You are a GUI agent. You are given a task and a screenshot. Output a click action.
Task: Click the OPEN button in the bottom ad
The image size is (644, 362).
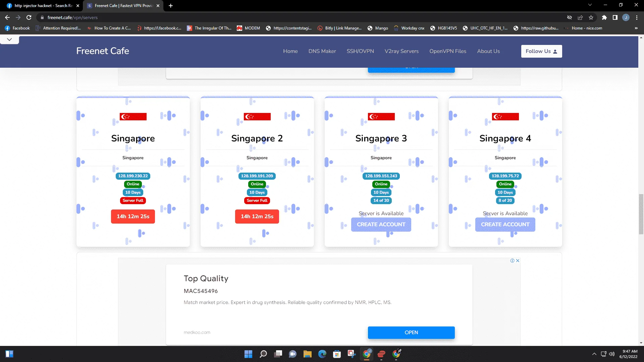tap(412, 333)
